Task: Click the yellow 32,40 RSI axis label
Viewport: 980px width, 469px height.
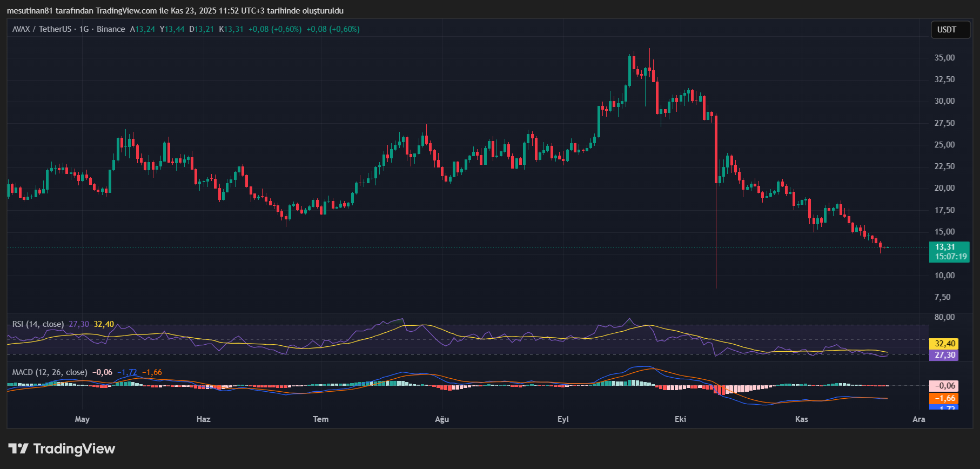Action: click(x=945, y=344)
